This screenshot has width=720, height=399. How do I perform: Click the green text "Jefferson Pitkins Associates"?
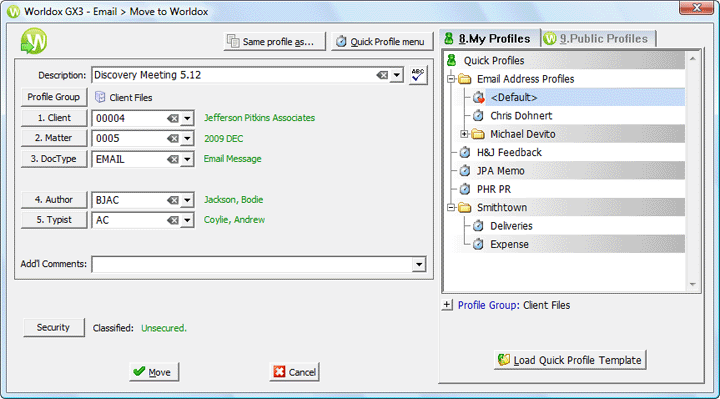259,118
